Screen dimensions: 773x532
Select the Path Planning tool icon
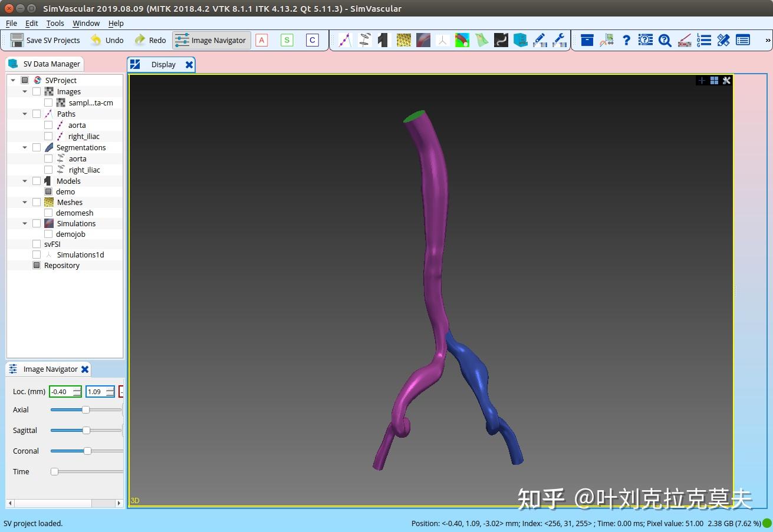pyautogui.click(x=345, y=40)
